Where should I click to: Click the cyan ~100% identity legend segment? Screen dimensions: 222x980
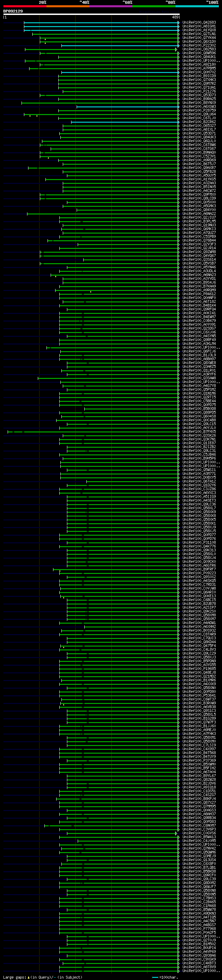197,6
